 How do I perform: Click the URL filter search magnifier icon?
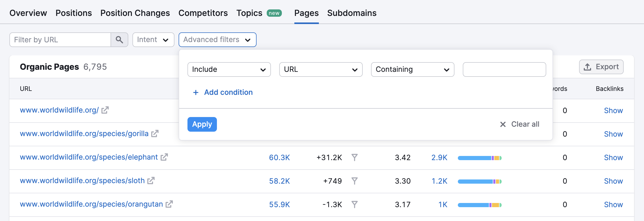[x=119, y=40]
